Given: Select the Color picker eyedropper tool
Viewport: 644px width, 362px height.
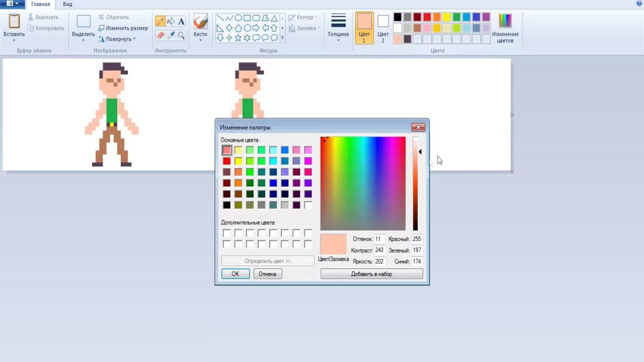Looking at the screenshot, I should [x=171, y=35].
